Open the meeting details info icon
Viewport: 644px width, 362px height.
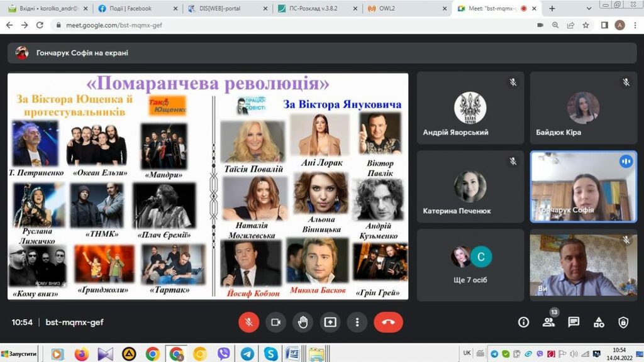(523, 322)
